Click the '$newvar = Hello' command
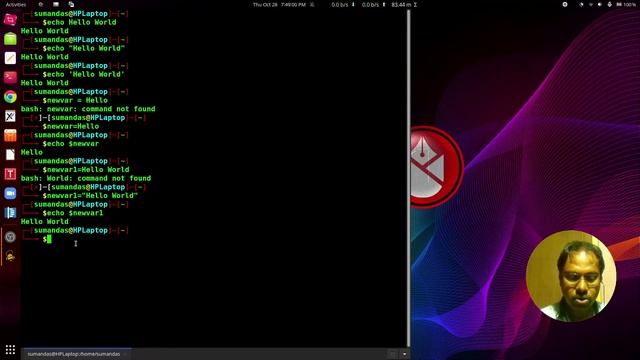This screenshot has height=360, width=640. [x=75, y=100]
